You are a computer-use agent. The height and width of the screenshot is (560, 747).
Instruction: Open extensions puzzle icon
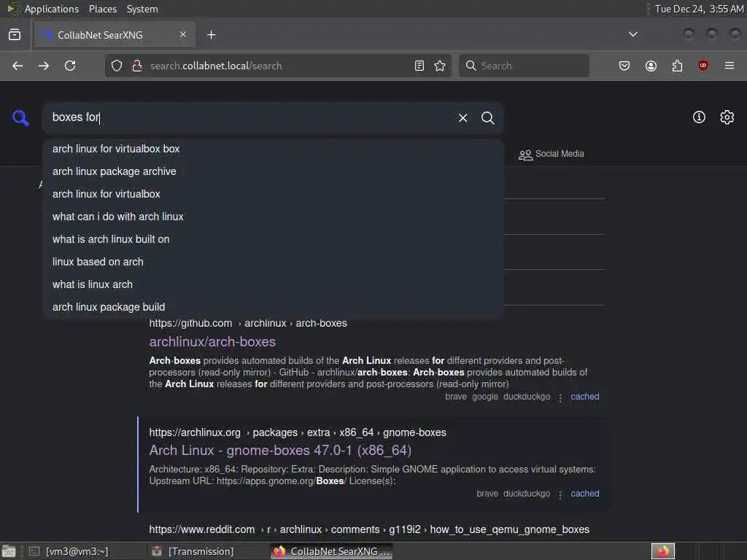point(677,66)
